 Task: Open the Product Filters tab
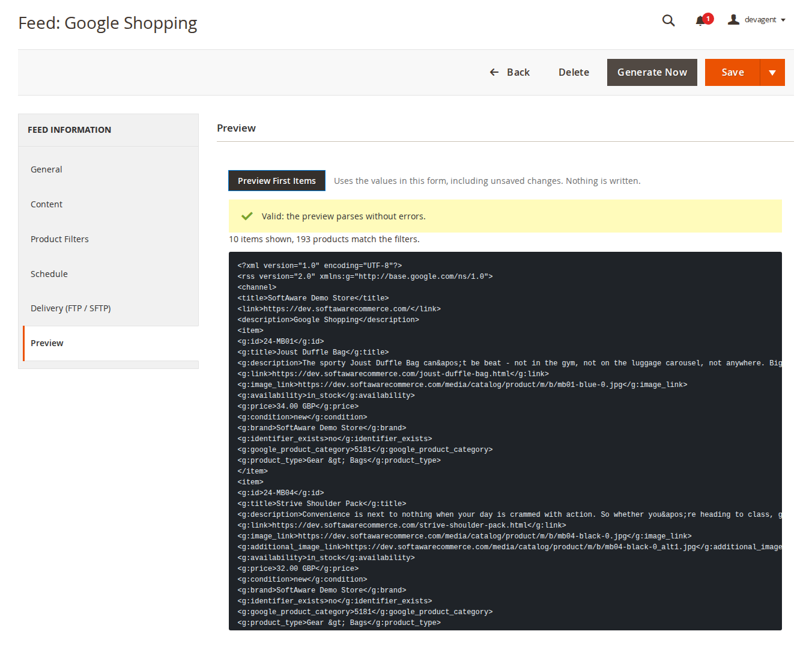point(109,239)
